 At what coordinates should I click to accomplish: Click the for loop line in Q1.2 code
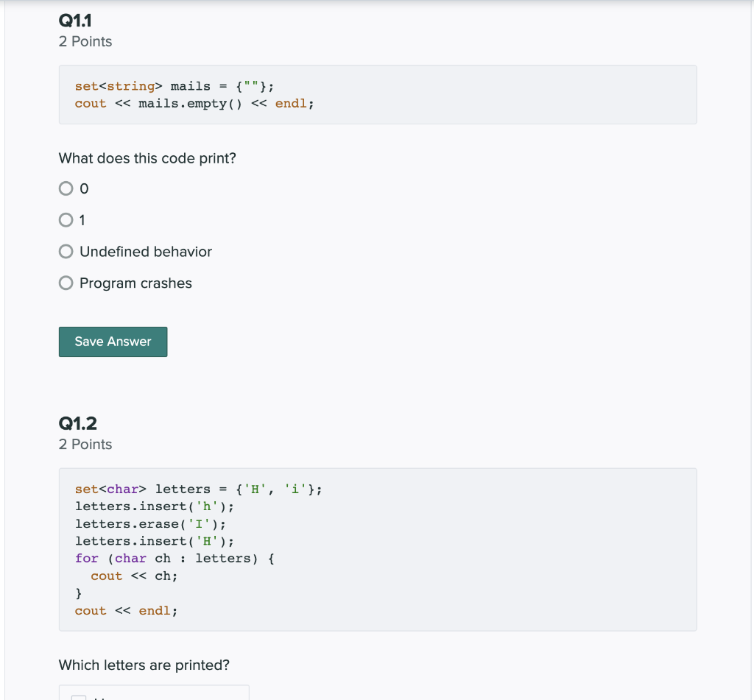[x=175, y=558]
